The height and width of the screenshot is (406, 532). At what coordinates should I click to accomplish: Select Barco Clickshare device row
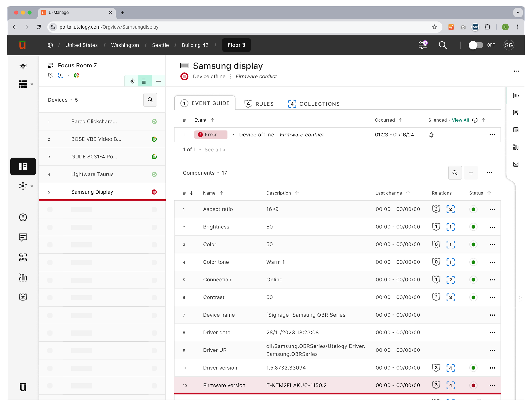pyautogui.click(x=102, y=122)
